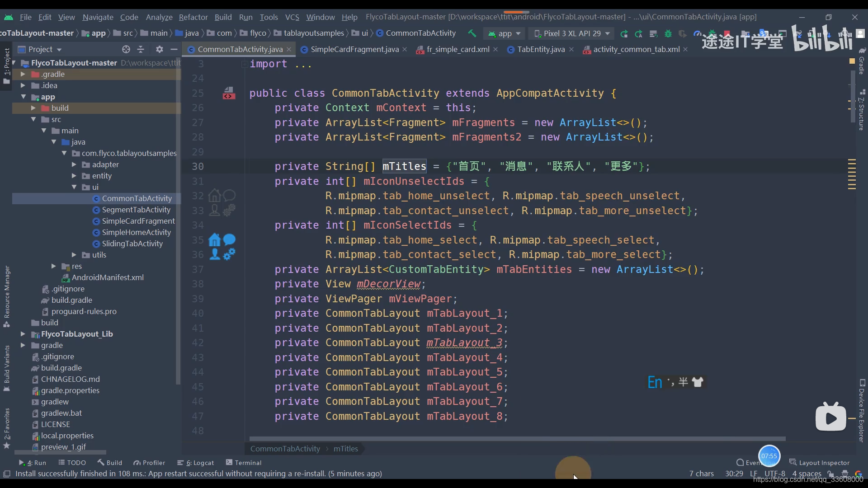
Task: Switch to activity_common_tab.xml tab
Action: click(x=636, y=49)
